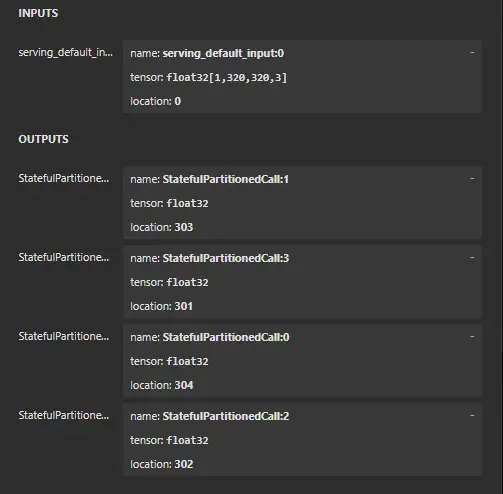Click the location 301 value
The image size is (503, 494).
[184, 306]
